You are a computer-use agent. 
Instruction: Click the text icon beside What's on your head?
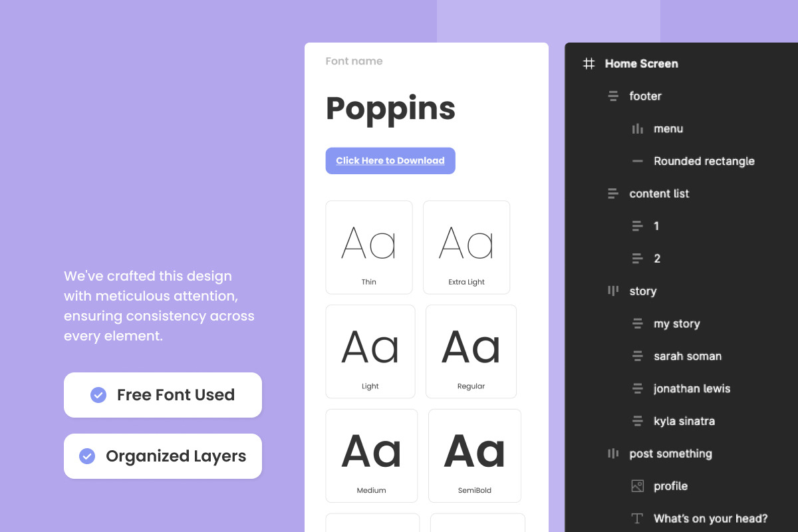[638, 519]
